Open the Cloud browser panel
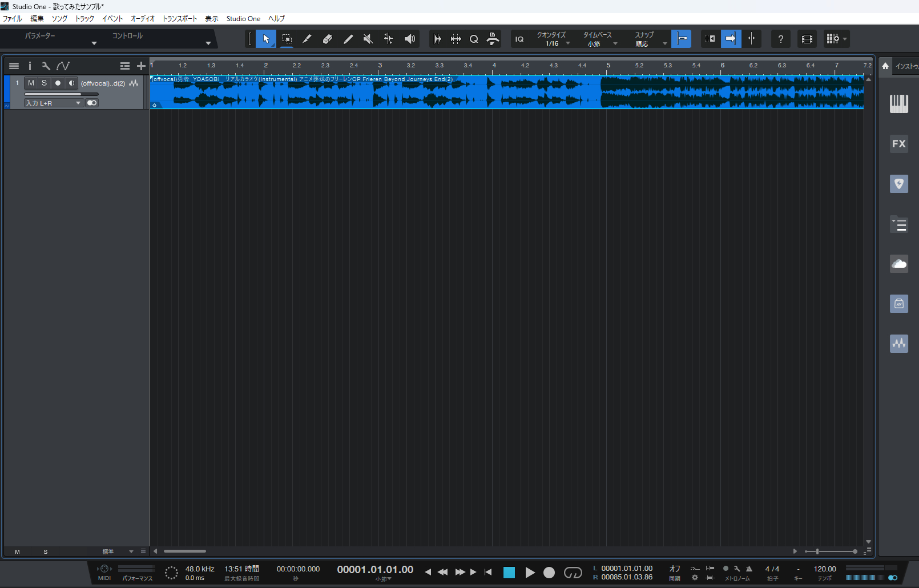This screenshot has height=588, width=919. 898,264
